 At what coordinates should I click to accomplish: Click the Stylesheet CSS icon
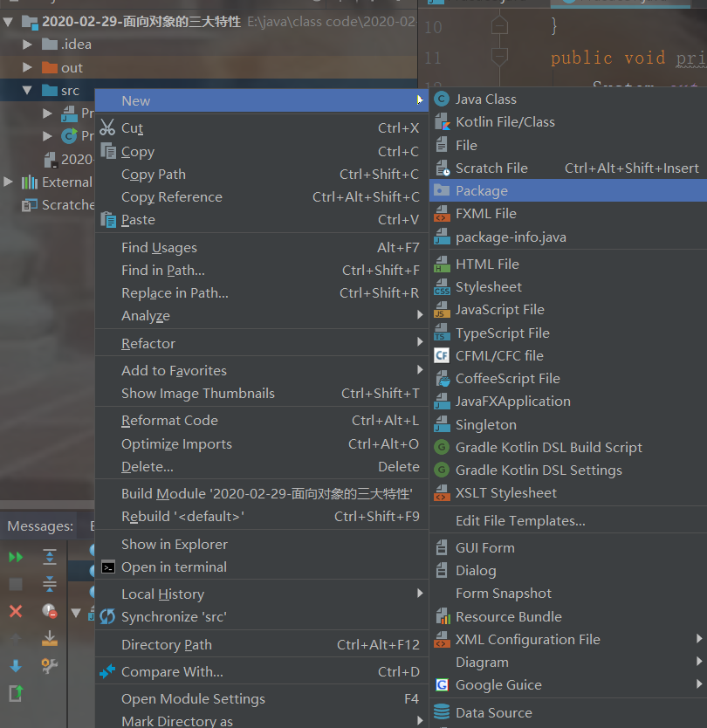click(x=442, y=287)
